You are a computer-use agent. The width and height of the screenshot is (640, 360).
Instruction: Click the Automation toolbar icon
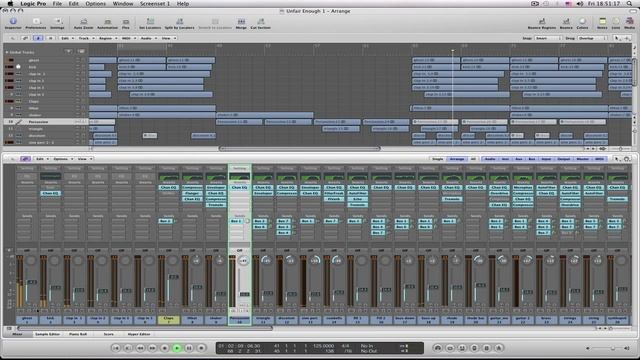[x=107, y=22]
